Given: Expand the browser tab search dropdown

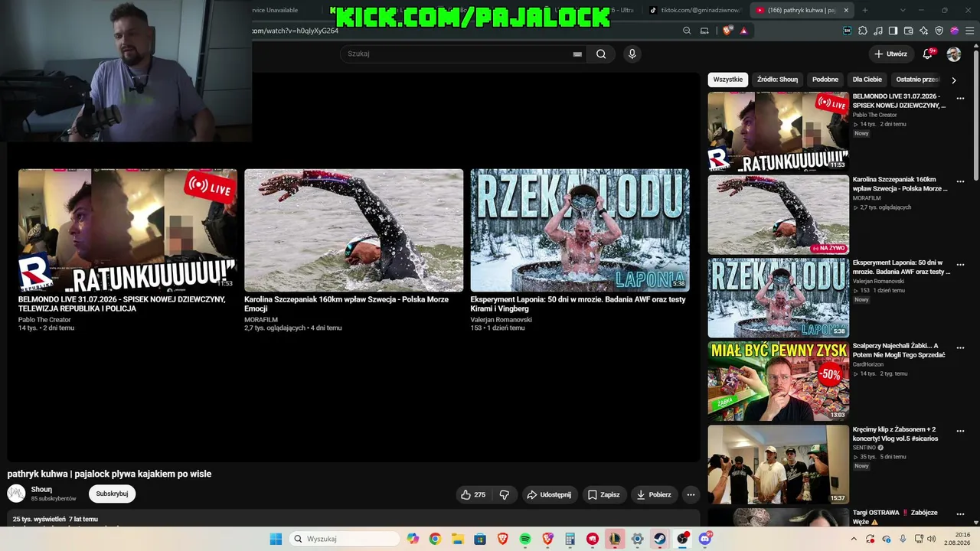Looking at the screenshot, I should 902,10.
